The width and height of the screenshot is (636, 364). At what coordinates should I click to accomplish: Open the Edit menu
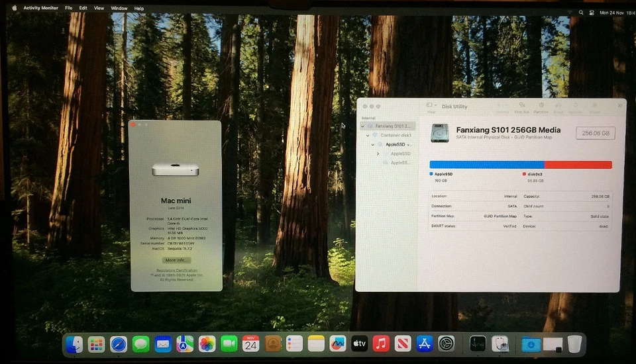(83, 8)
